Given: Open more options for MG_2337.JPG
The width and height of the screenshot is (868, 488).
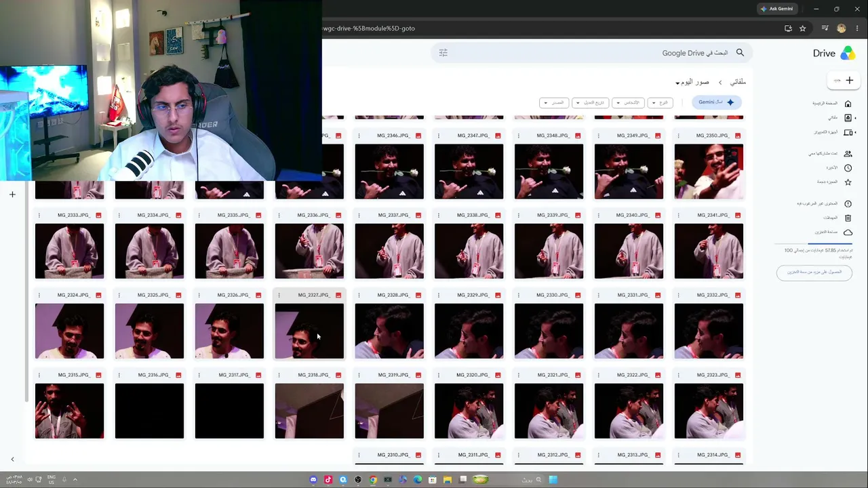Looking at the screenshot, I should tap(359, 216).
